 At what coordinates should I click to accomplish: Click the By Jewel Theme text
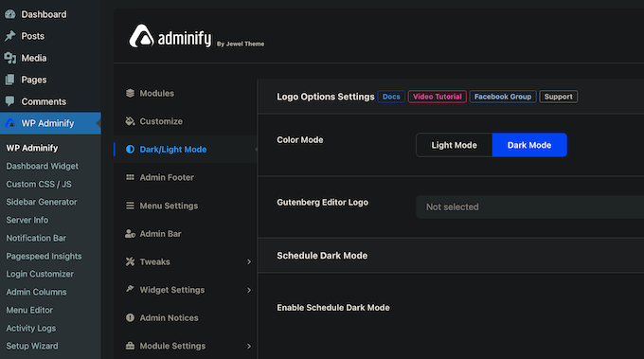click(x=241, y=44)
